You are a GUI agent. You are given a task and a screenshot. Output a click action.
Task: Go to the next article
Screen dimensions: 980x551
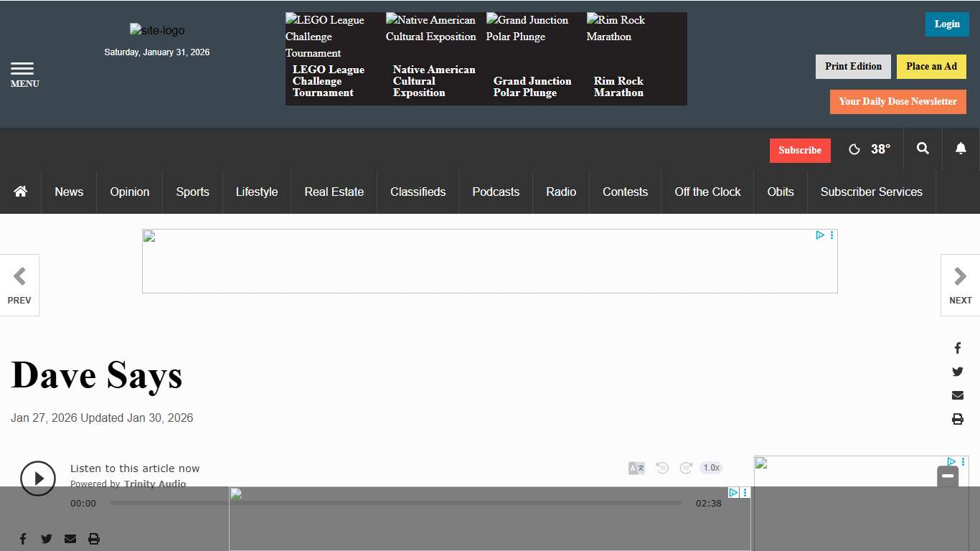coord(960,285)
